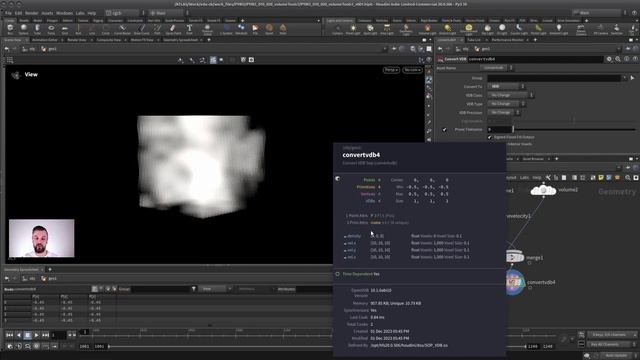This screenshot has height=360, width=640.
Task: Click the Group input field in parameters
Action: click(554, 78)
